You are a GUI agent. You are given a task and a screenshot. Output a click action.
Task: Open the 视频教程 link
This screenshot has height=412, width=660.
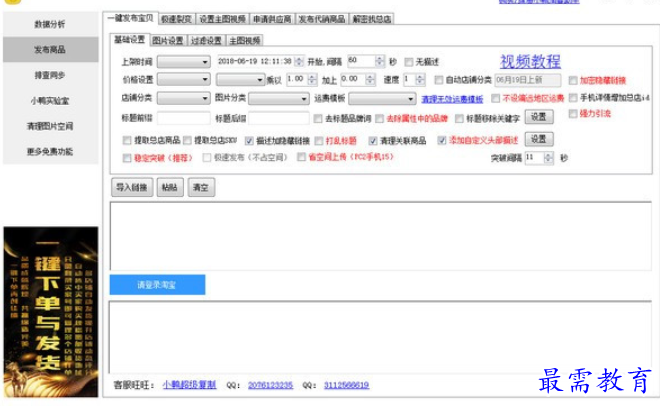(x=530, y=62)
